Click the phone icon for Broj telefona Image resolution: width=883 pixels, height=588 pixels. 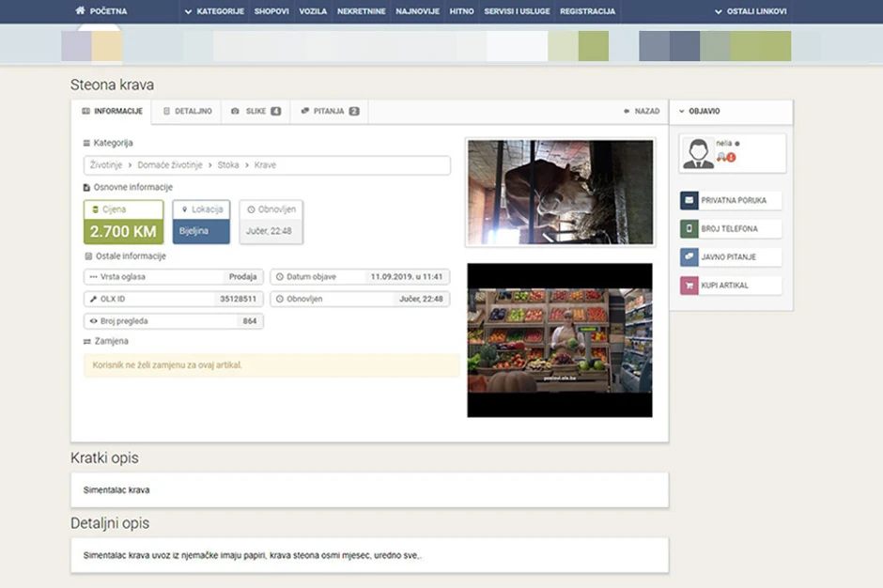(x=689, y=228)
